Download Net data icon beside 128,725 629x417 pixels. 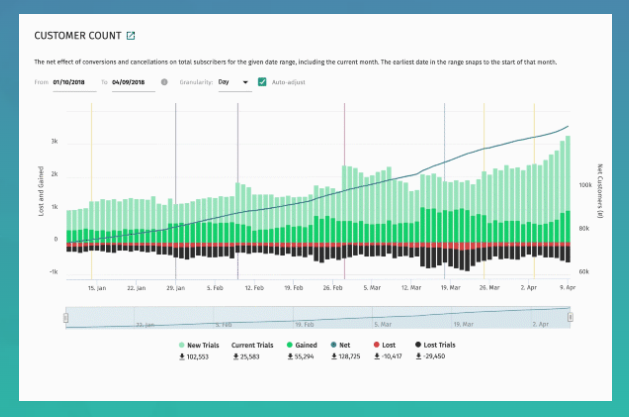334,356
